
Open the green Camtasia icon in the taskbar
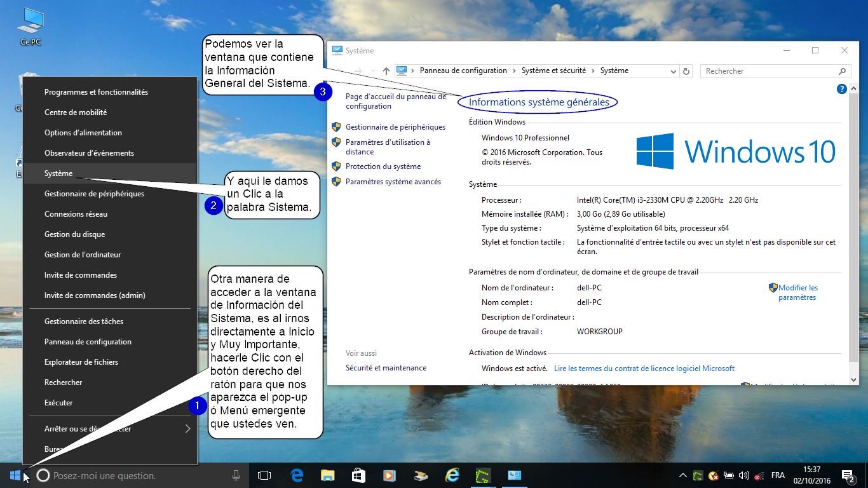(x=483, y=475)
